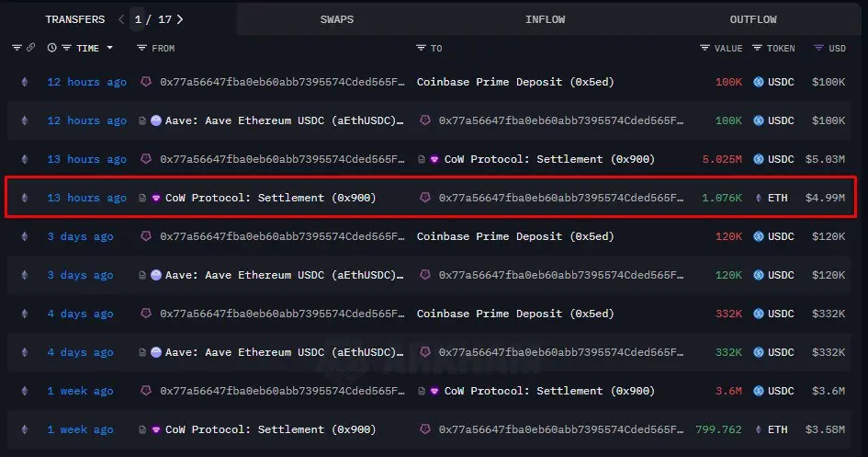Click the sender address tag icon in the red 332K row
868x457 pixels.
click(146, 313)
